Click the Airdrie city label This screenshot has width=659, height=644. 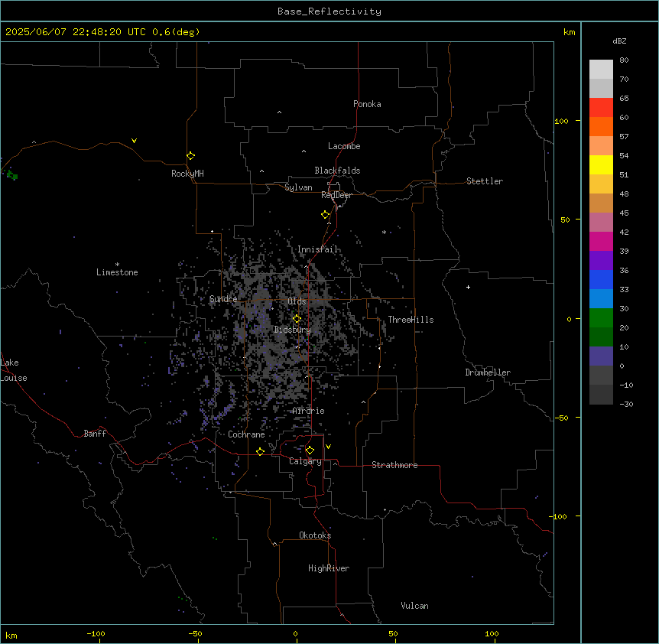click(309, 411)
